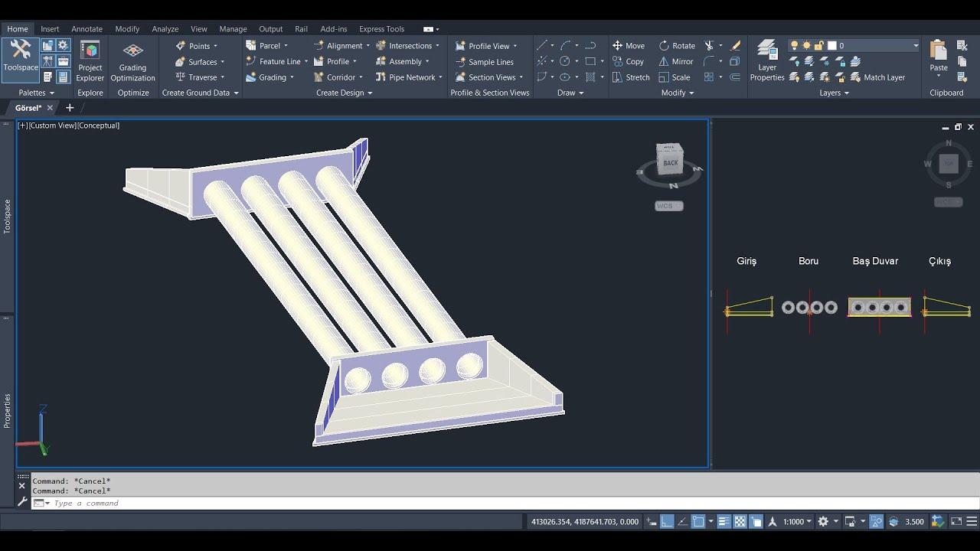The image size is (980, 551).
Task: Click the coordinates readout in status bar
Action: pyautogui.click(x=585, y=521)
